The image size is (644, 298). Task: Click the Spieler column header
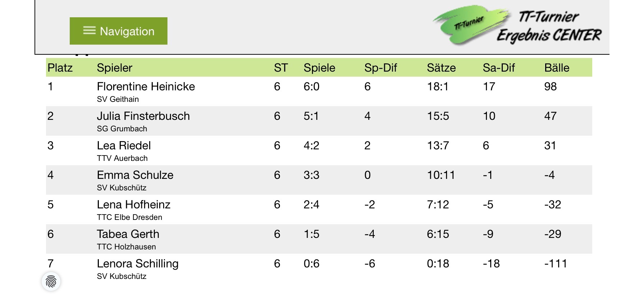115,68
